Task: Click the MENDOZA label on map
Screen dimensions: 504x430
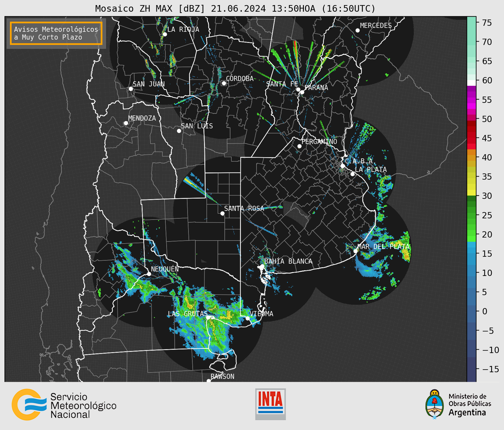Action: (x=142, y=118)
